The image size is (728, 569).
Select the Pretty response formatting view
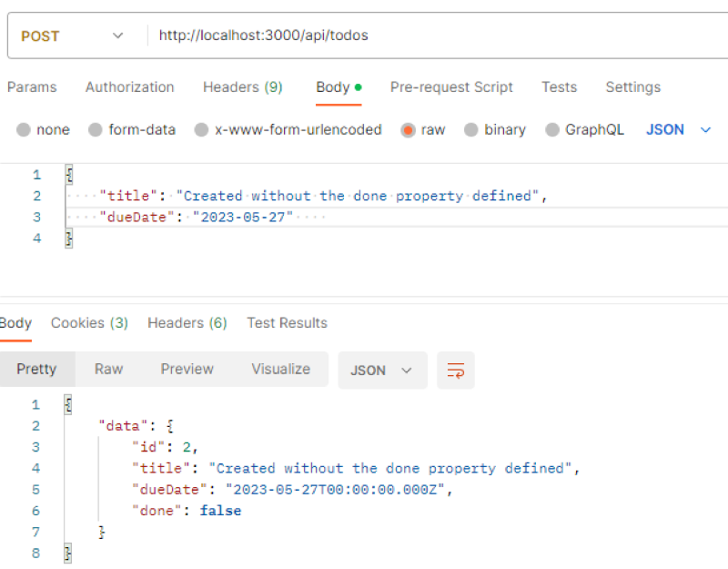(37, 369)
